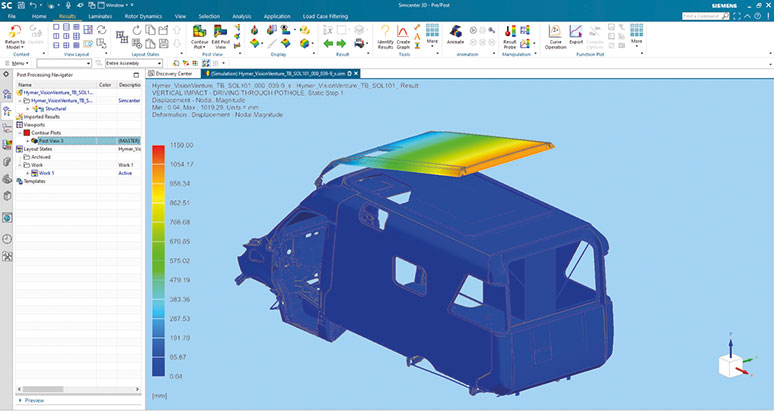Select the Selection ribbon tab

pyautogui.click(x=209, y=16)
